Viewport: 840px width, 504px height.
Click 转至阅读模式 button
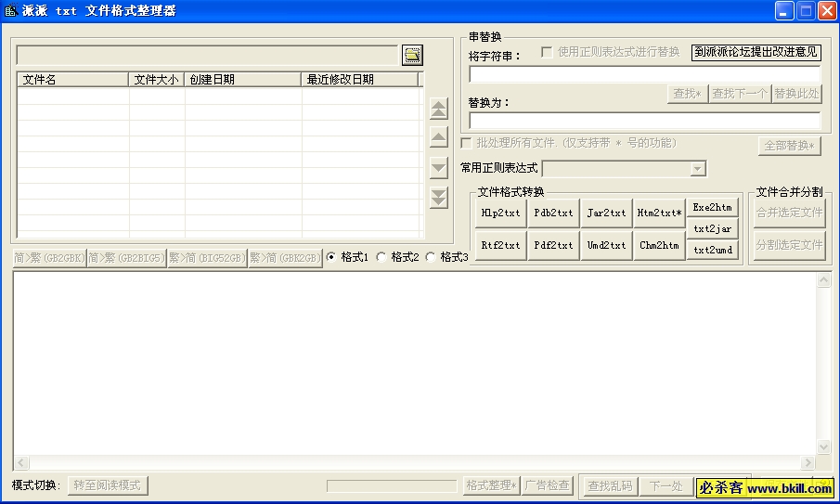point(108,485)
